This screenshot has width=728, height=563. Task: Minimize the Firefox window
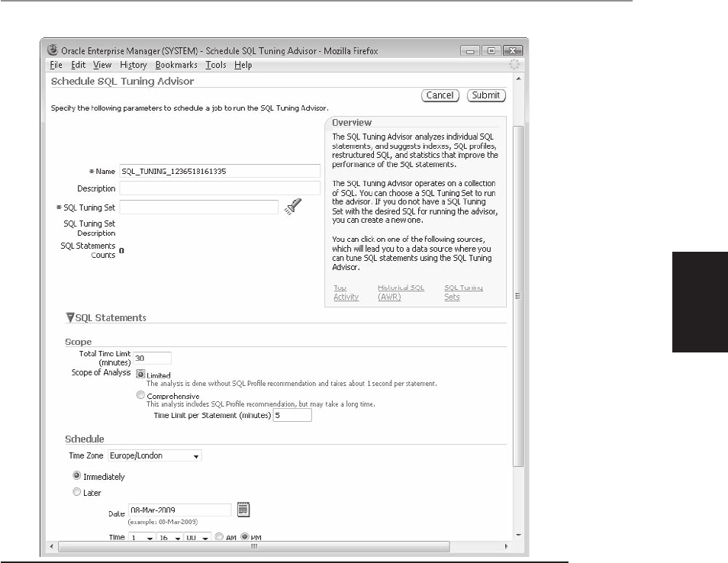click(470, 50)
